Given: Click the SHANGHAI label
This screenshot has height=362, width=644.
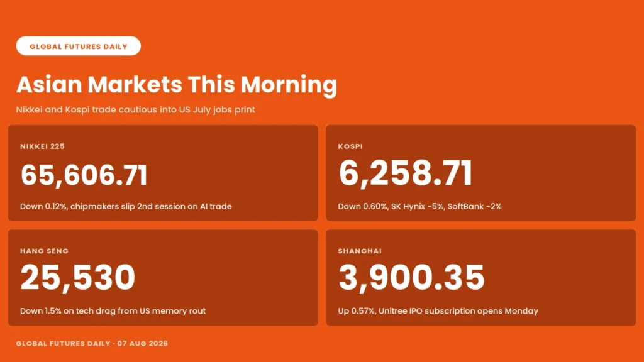Looking at the screenshot, I should (360, 251).
